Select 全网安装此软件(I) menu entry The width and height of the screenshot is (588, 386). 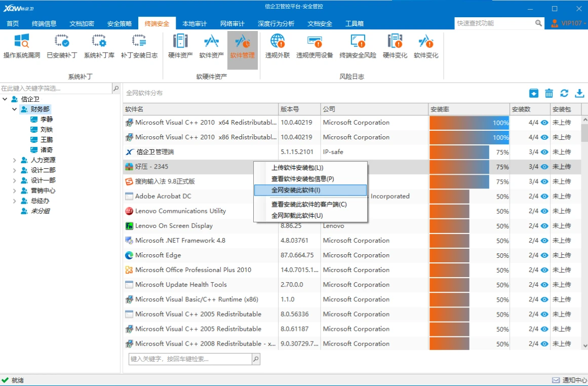pyautogui.click(x=310, y=190)
